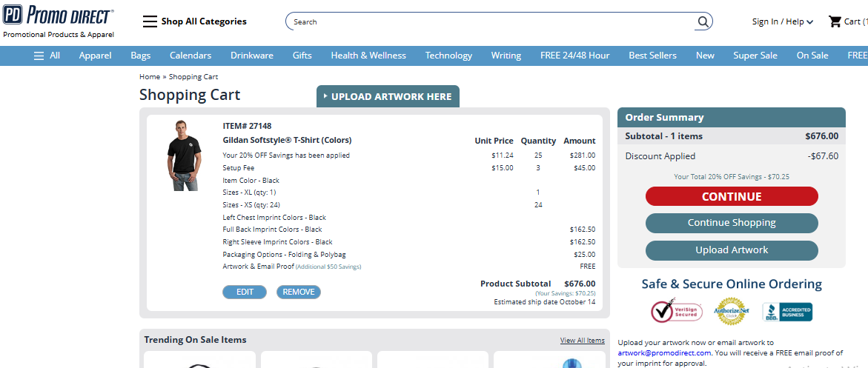
Task: Open the Bags category
Action: (141, 56)
